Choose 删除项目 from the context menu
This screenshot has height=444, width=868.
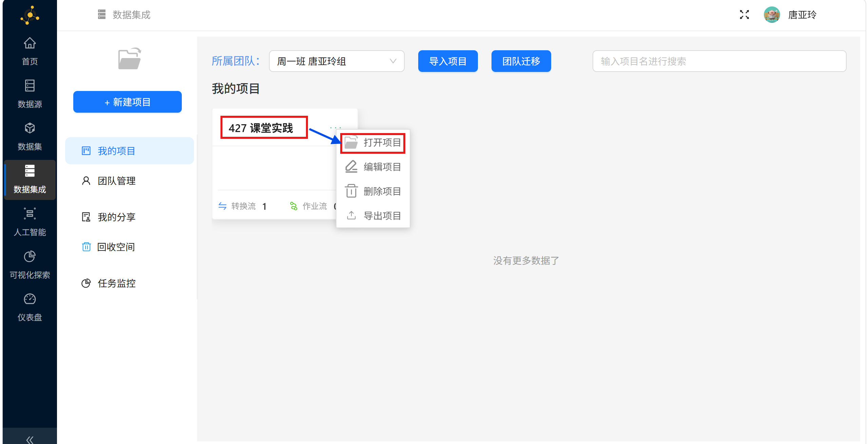click(373, 191)
